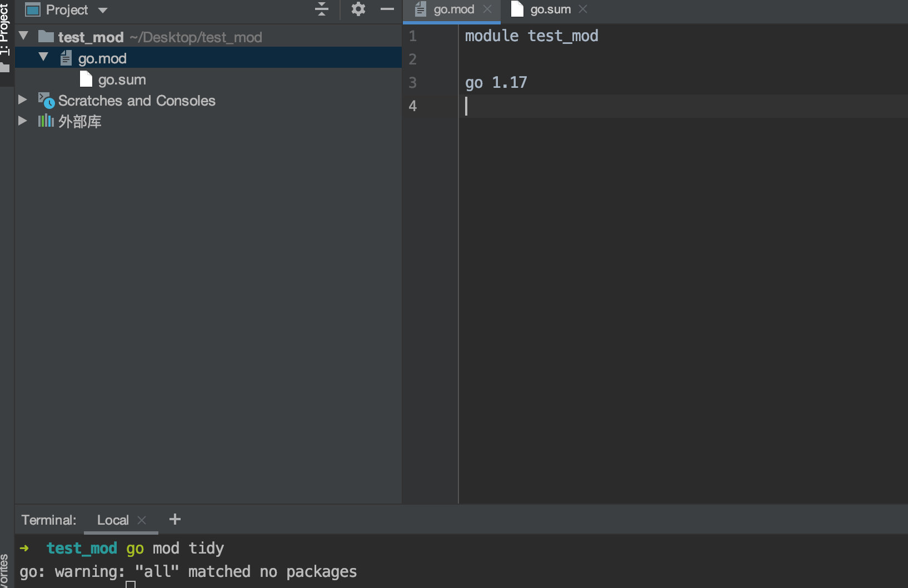Hide the Project tool window
908x588 pixels.
pos(387,9)
